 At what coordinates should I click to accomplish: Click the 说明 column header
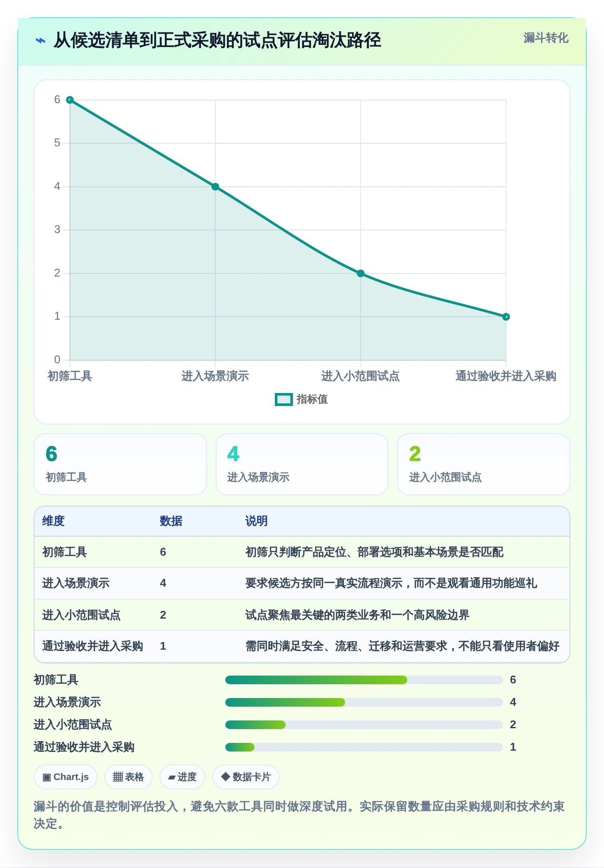point(257,521)
